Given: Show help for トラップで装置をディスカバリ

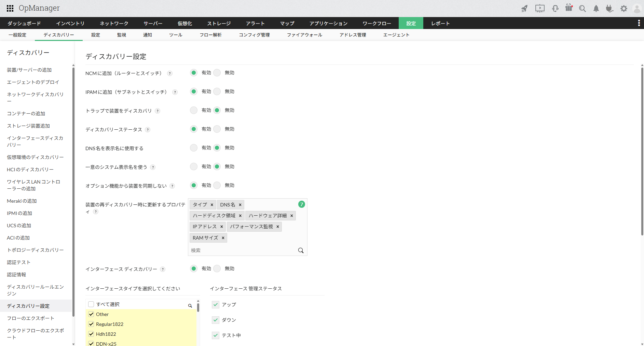Looking at the screenshot, I should 157,111.
